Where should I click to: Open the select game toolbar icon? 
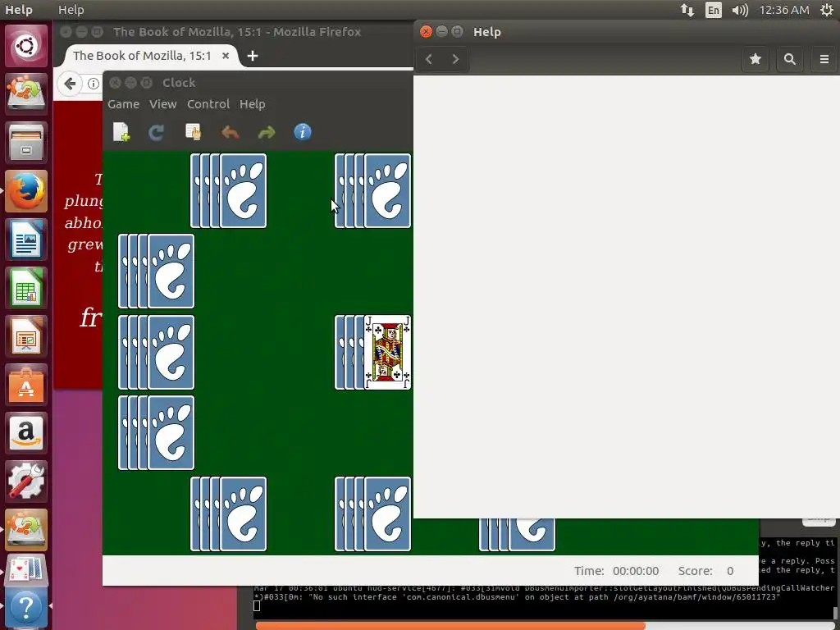click(193, 132)
